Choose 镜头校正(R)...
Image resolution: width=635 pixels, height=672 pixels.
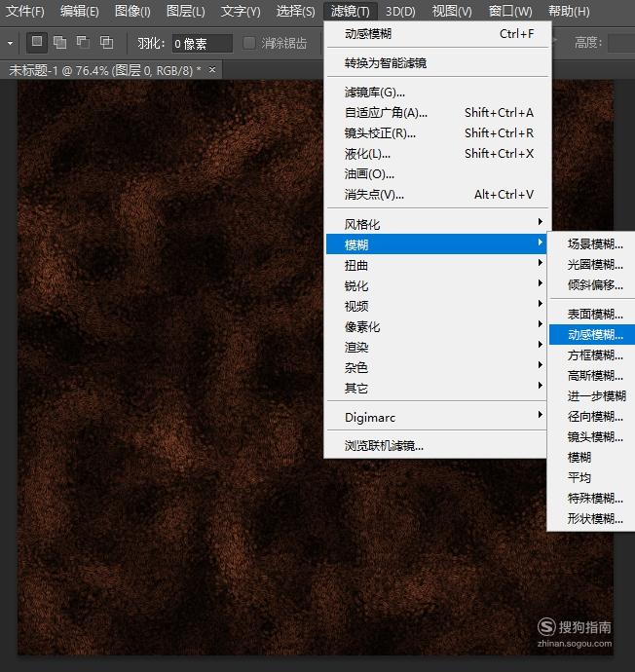(x=438, y=133)
